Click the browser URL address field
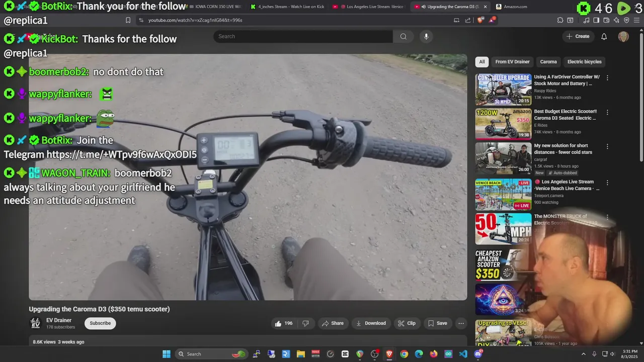This screenshot has height=362, width=644. [x=297, y=20]
